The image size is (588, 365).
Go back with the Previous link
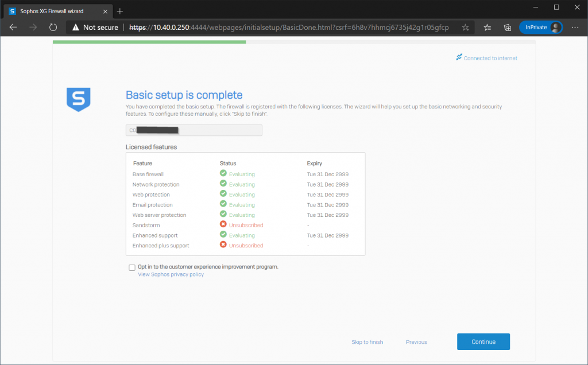(x=417, y=342)
